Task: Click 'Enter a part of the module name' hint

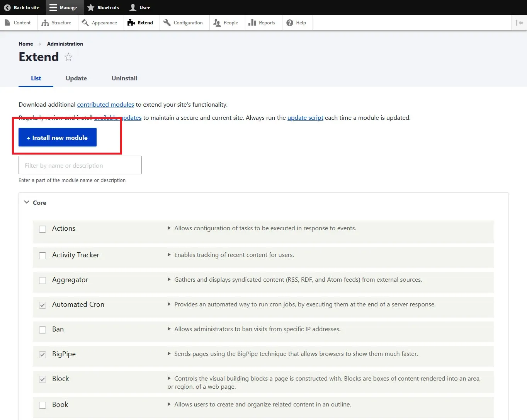Action: tap(72, 180)
